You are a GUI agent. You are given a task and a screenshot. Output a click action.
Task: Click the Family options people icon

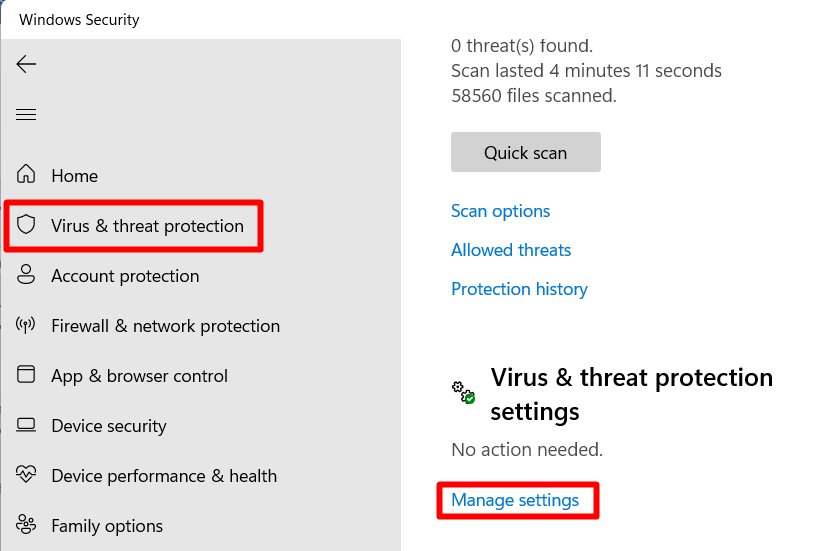pyautogui.click(x=26, y=524)
